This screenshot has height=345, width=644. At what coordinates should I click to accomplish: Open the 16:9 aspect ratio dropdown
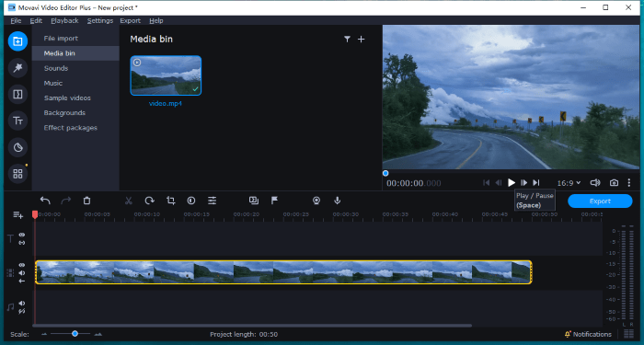pyautogui.click(x=569, y=183)
